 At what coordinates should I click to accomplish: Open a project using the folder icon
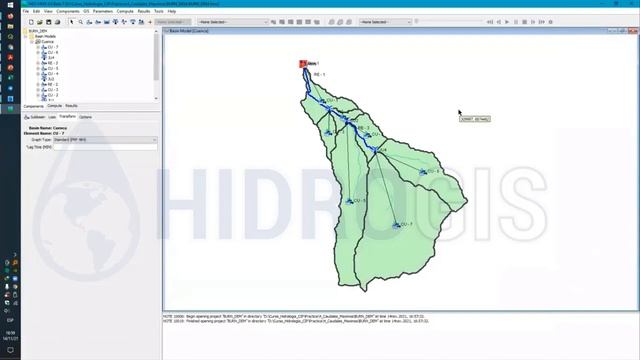pyautogui.click(x=40, y=22)
